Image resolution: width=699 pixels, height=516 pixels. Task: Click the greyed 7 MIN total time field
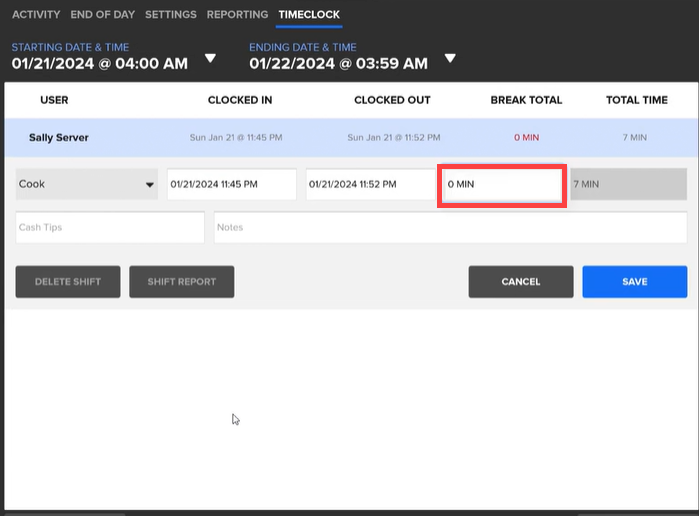click(x=628, y=184)
